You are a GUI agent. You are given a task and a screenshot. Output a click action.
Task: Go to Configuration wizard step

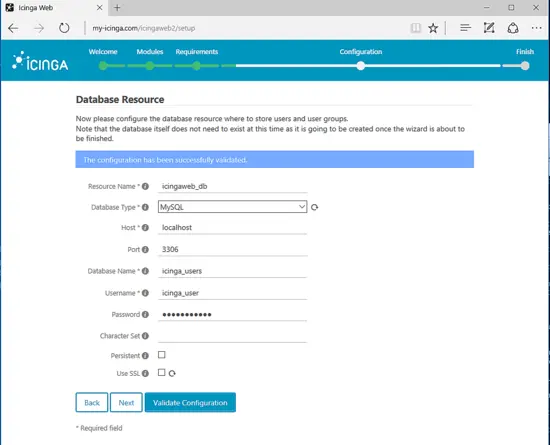click(x=361, y=52)
